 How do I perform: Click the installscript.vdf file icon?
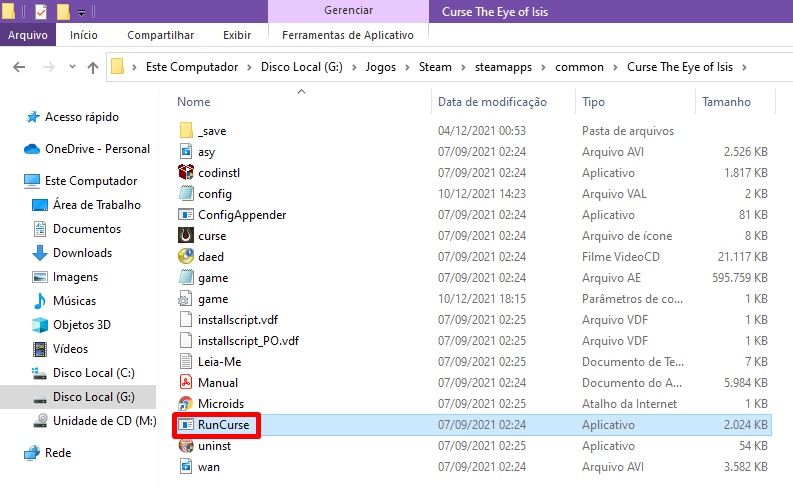[x=186, y=319]
